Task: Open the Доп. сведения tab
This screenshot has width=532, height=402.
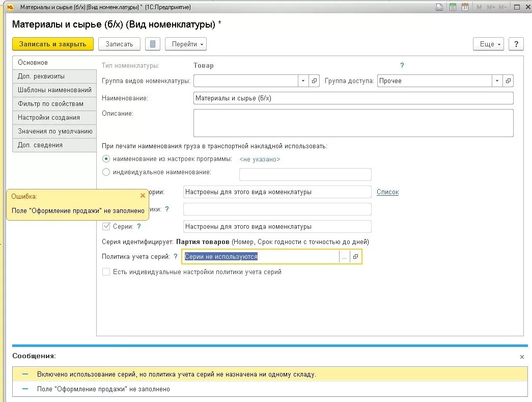Action: (54, 145)
